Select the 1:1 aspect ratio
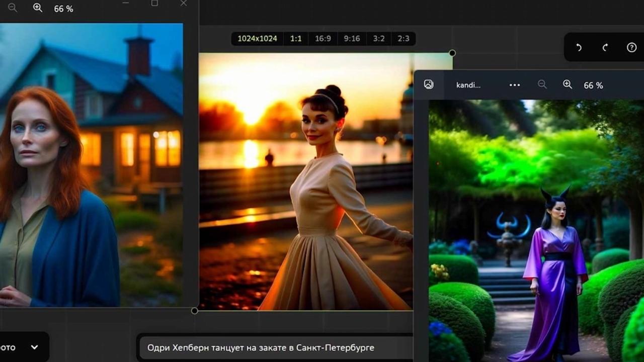Screen dimensions: 644x362 296,39
